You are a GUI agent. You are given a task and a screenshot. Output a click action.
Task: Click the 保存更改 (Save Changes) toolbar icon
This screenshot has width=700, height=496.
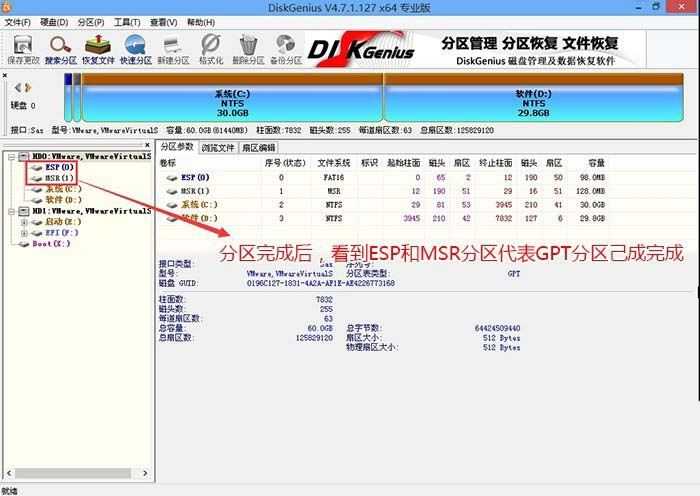[x=22, y=45]
